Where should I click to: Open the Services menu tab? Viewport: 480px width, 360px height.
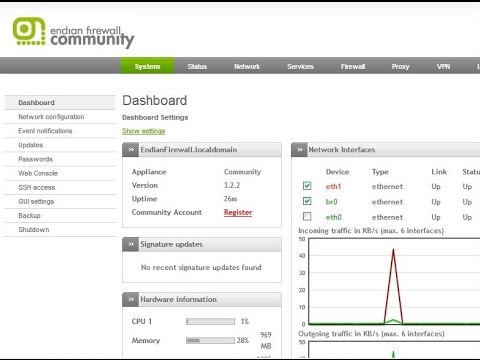coord(300,66)
